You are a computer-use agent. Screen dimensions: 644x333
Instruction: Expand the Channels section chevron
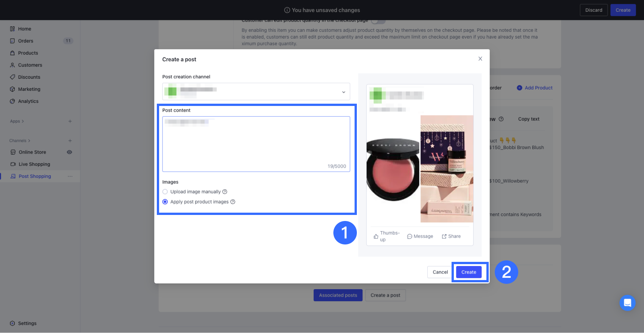pyautogui.click(x=29, y=141)
